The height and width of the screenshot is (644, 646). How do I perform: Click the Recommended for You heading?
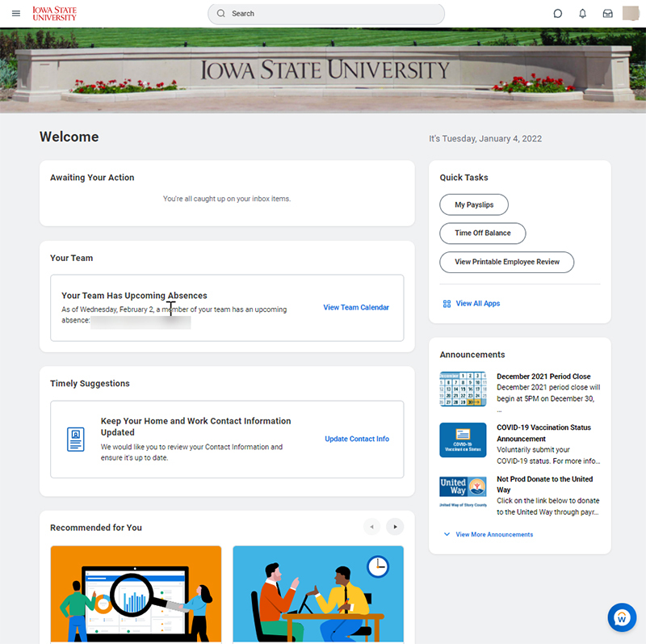pyautogui.click(x=96, y=528)
